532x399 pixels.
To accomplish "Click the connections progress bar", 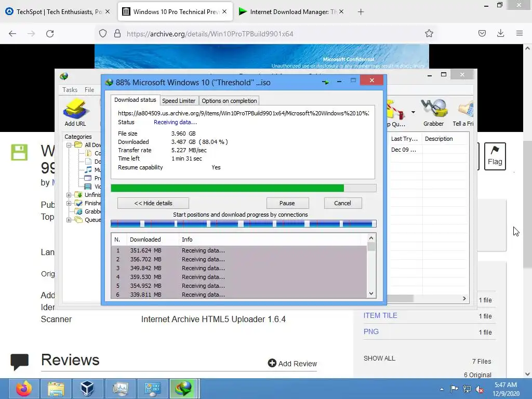I will click(x=243, y=223).
